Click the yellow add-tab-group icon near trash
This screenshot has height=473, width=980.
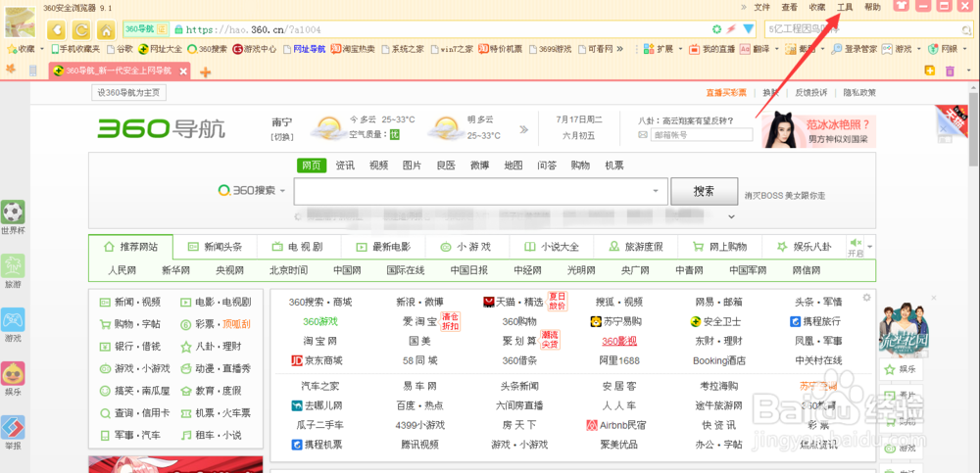(930, 71)
